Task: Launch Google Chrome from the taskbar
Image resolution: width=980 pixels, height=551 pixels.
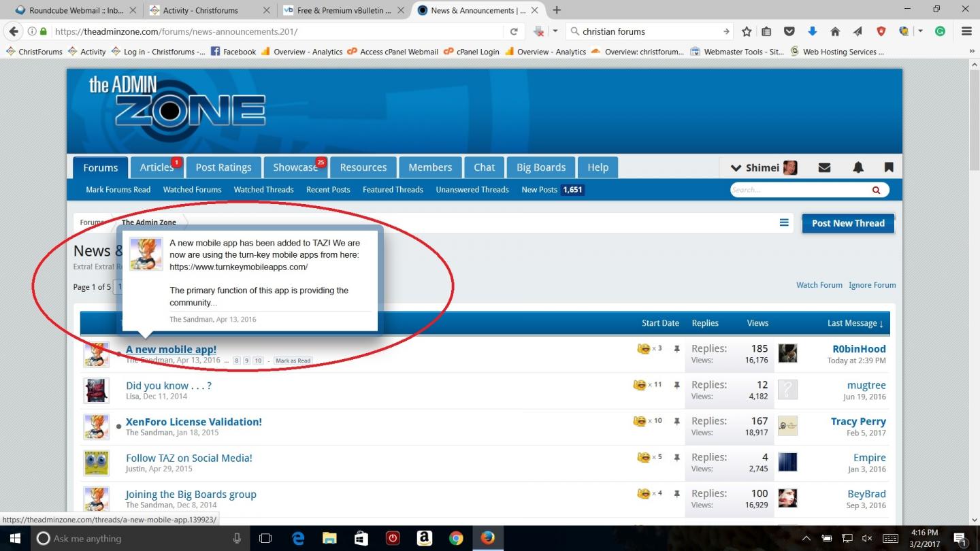Action: click(x=456, y=538)
